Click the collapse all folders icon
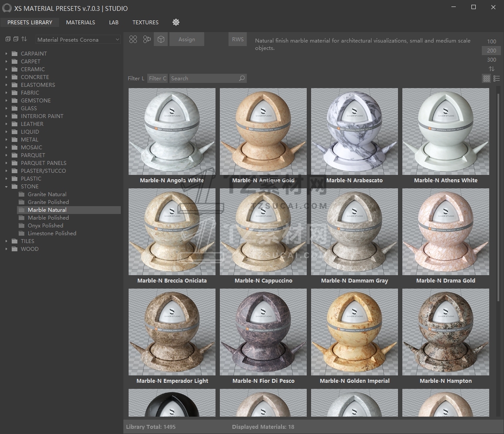Viewport: 504px width, 434px height. (x=16, y=39)
